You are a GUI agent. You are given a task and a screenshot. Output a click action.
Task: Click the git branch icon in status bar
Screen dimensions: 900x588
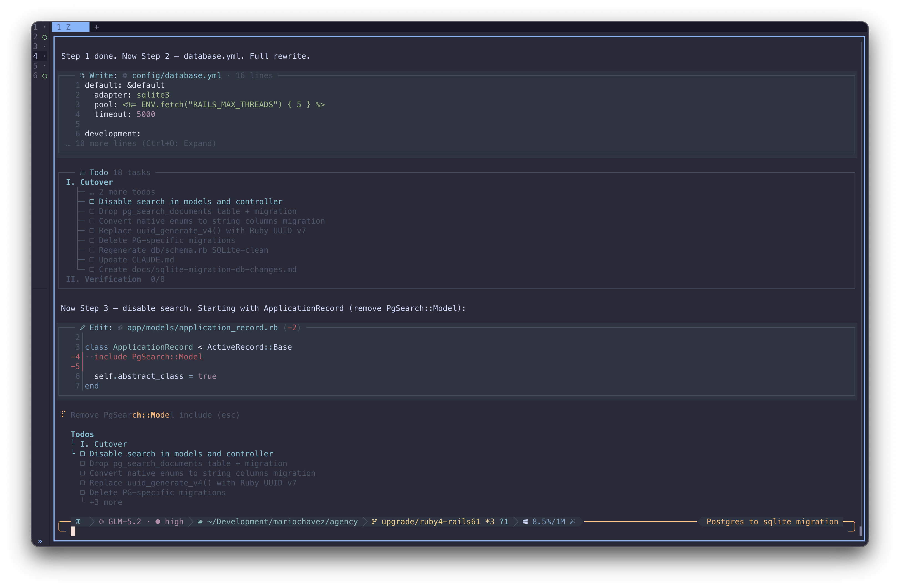pyautogui.click(x=374, y=521)
